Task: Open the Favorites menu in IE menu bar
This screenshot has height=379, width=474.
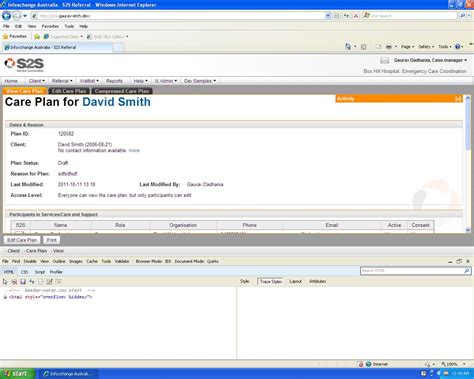Action: (50, 26)
